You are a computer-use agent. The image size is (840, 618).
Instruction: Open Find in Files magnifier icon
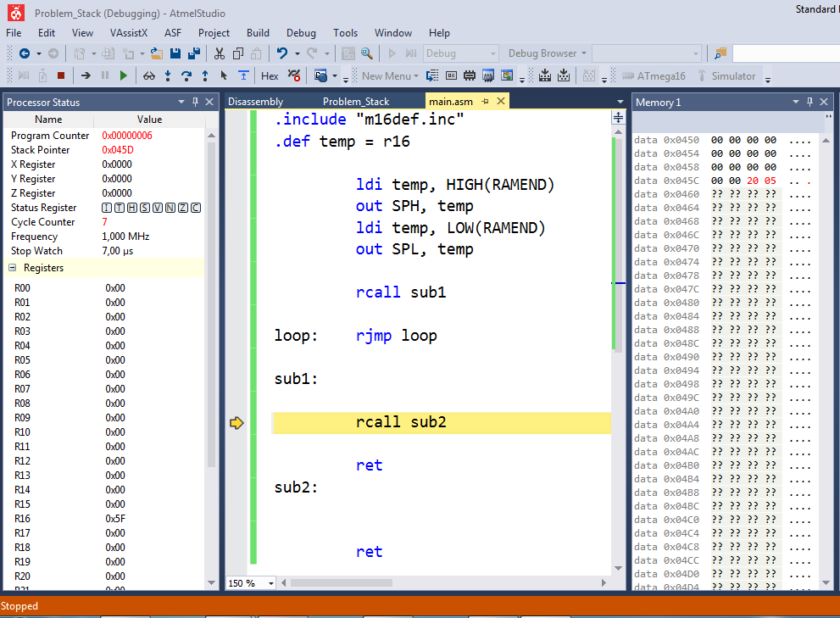pyautogui.click(x=367, y=53)
